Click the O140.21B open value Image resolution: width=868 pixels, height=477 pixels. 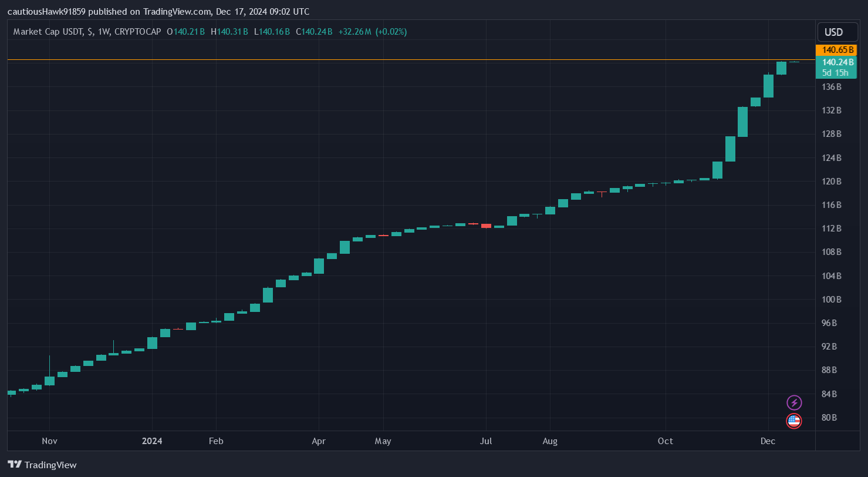[x=185, y=32]
